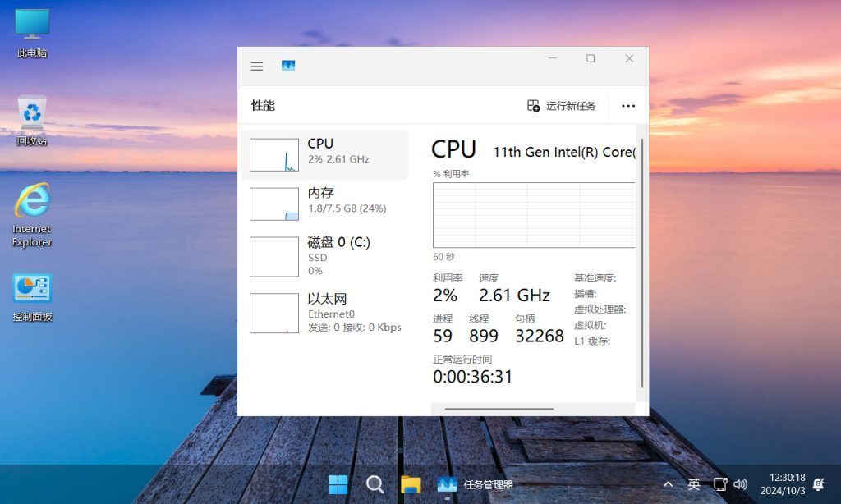Screen dimensions: 841x504
Task: Switch input language via the 英 indicator
Action: (692, 484)
